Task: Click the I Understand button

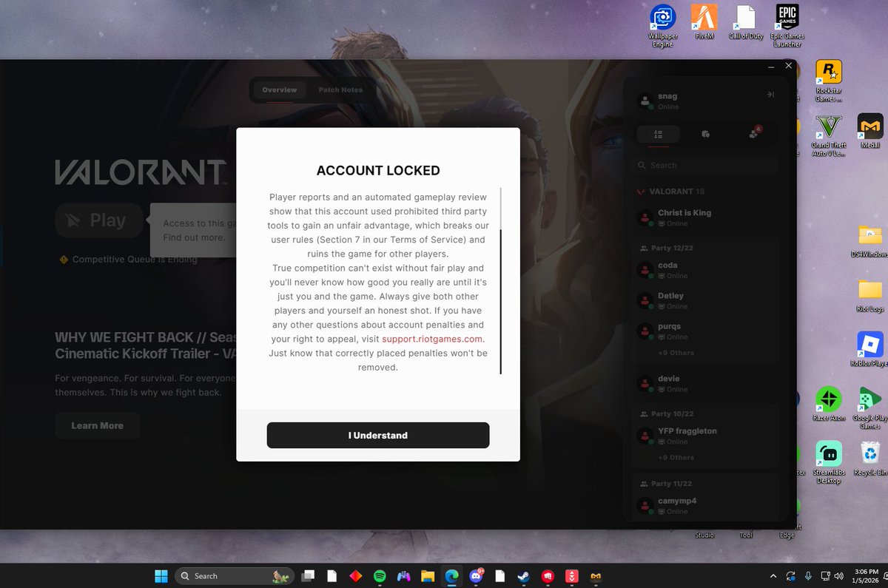Action: 378,435
